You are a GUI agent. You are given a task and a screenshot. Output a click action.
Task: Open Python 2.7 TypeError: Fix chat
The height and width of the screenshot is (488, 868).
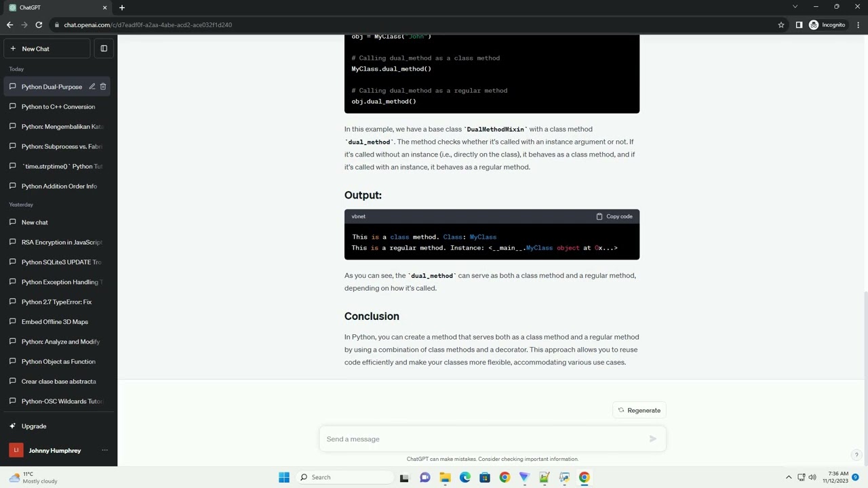58,302
